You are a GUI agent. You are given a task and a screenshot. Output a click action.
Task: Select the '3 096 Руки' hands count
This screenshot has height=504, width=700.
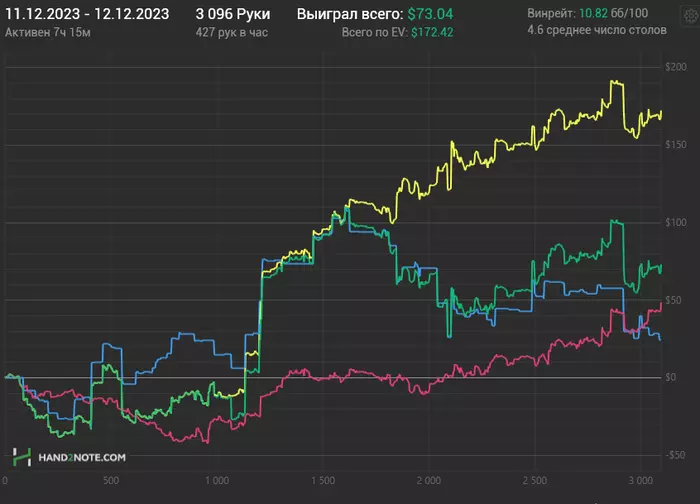pos(233,14)
